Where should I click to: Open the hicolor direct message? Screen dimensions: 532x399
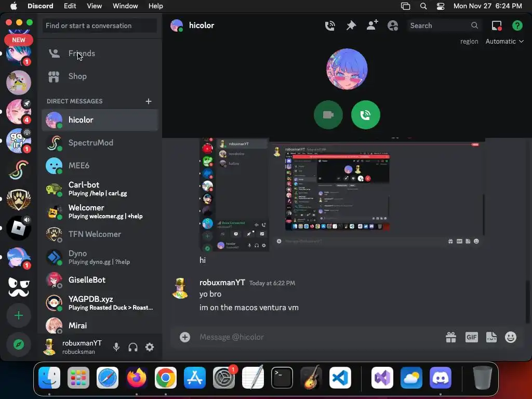(x=100, y=120)
